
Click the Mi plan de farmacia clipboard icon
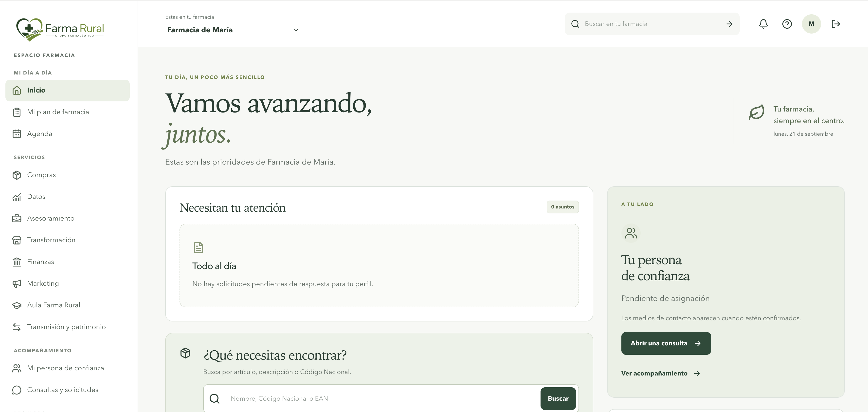coord(17,112)
